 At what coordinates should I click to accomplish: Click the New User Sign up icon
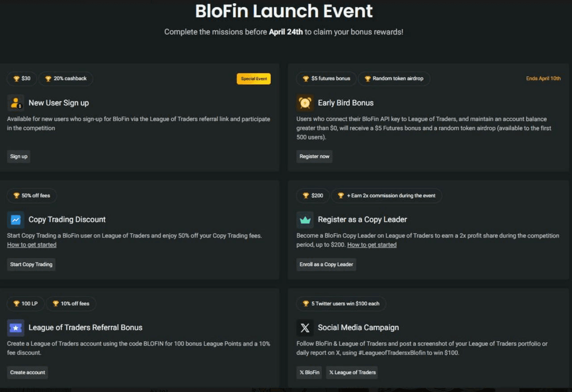click(x=16, y=103)
